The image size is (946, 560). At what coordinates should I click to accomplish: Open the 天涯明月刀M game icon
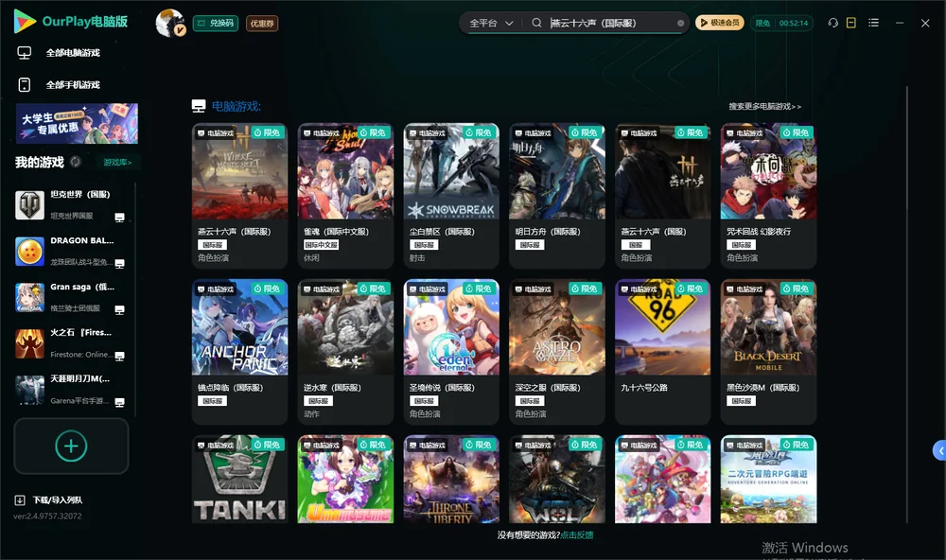pyautogui.click(x=29, y=390)
